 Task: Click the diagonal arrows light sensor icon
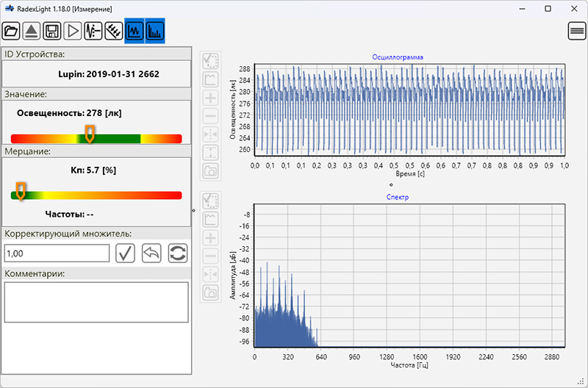pos(114,31)
